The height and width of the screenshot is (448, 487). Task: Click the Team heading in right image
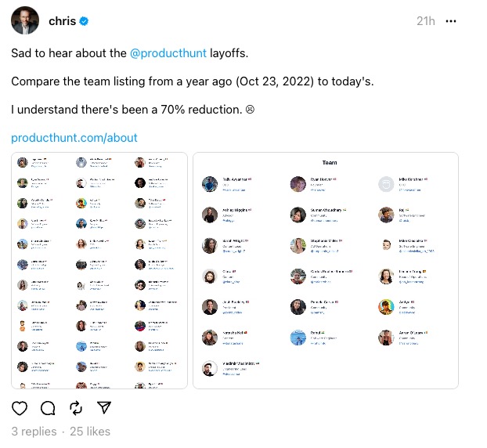tap(329, 163)
